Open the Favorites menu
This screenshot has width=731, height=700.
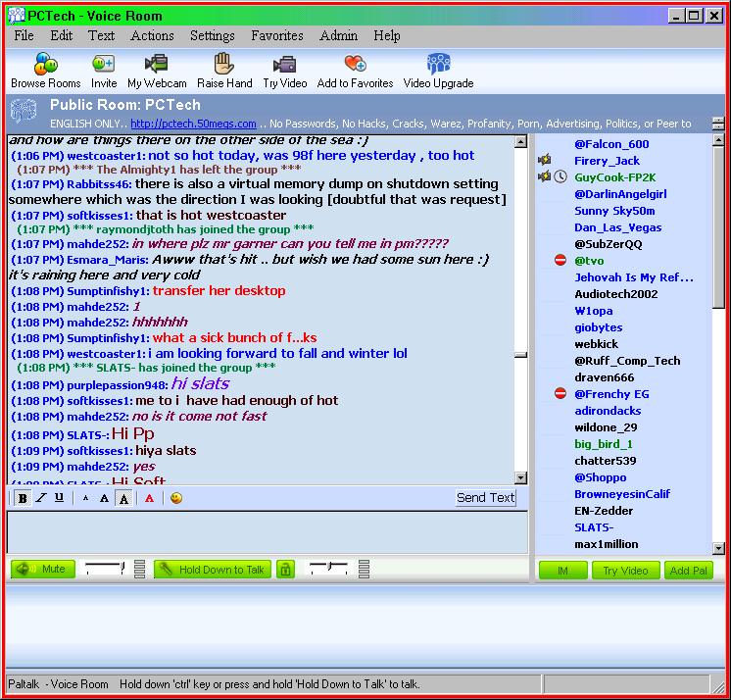[x=277, y=35]
